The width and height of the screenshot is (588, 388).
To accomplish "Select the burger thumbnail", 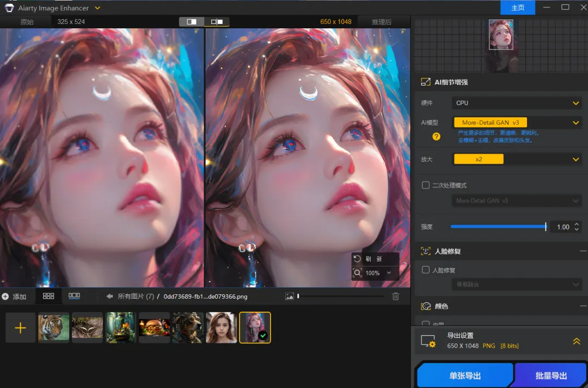I will pos(154,328).
